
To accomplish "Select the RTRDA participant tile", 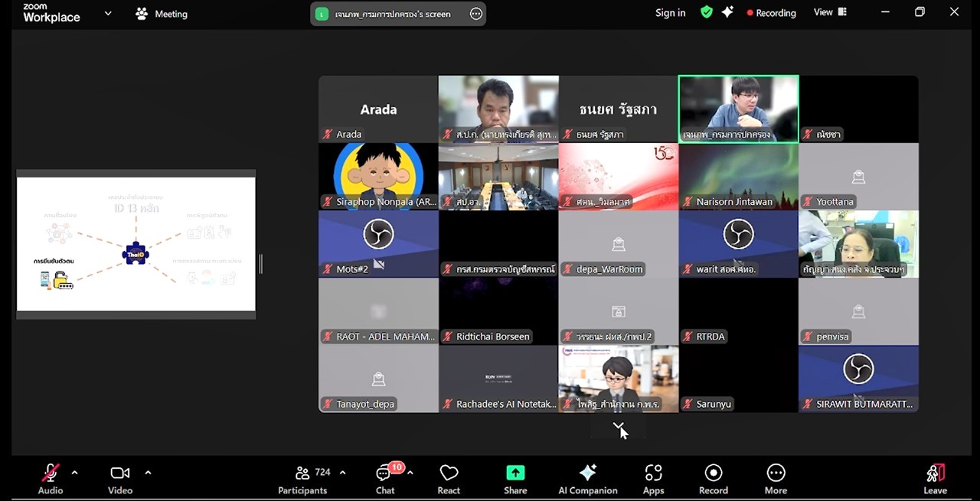I will click(739, 311).
